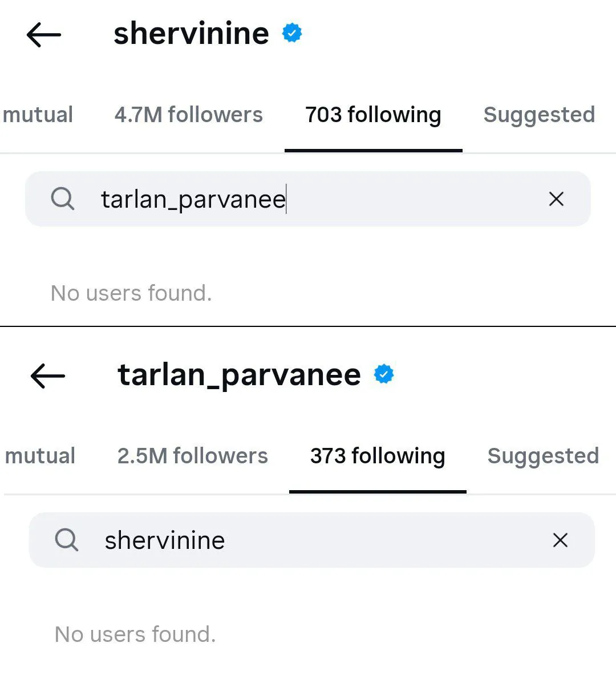Focus search field containing shervinine
The height and width of the screenshot is (675, 616).
311,540
